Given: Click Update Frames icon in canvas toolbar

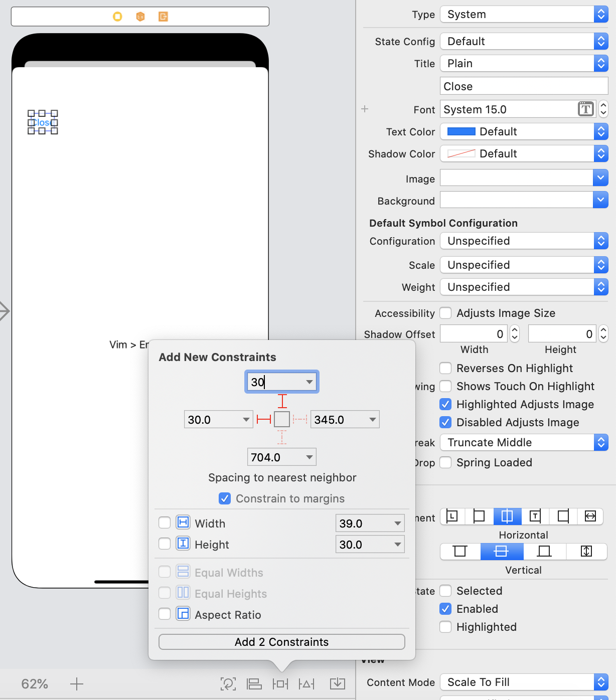Looking at the screenshot, I should [x=228, y=683].
